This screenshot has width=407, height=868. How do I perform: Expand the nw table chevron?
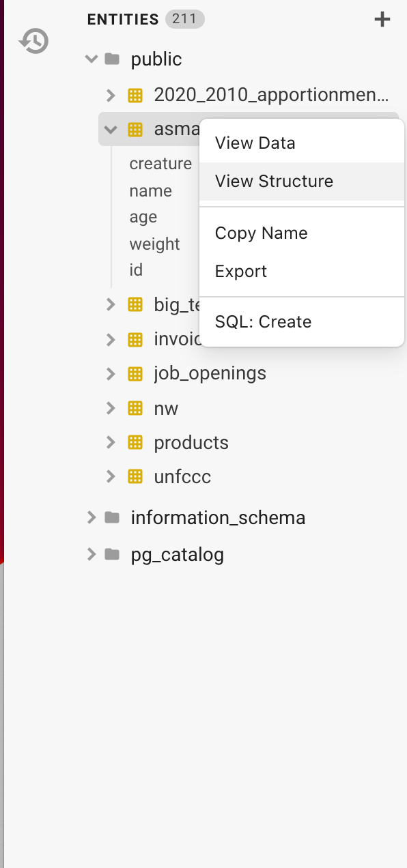pyautogui.click(x=111, y=408)
